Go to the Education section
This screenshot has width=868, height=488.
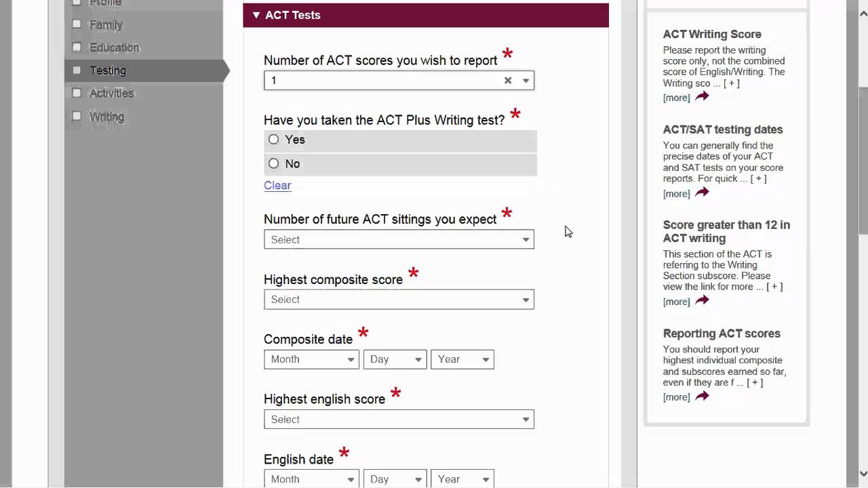(114, 47)
